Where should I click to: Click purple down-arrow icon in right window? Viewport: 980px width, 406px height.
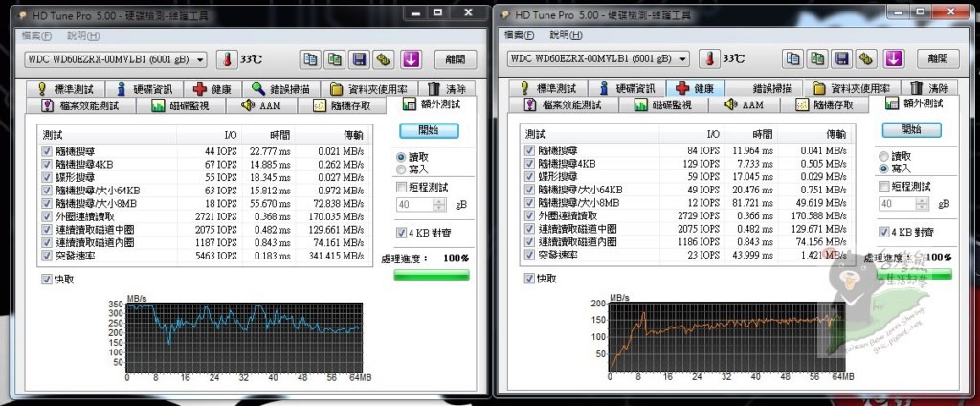coord(894,59)
